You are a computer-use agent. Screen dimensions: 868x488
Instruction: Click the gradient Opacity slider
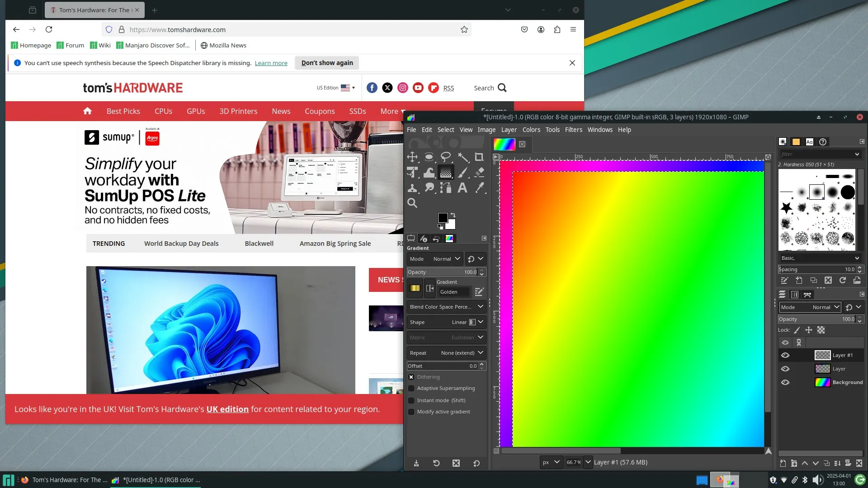point(446,272)
